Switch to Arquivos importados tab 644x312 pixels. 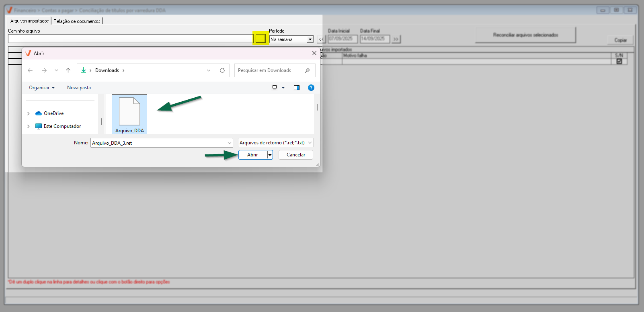tap(30, 21)
